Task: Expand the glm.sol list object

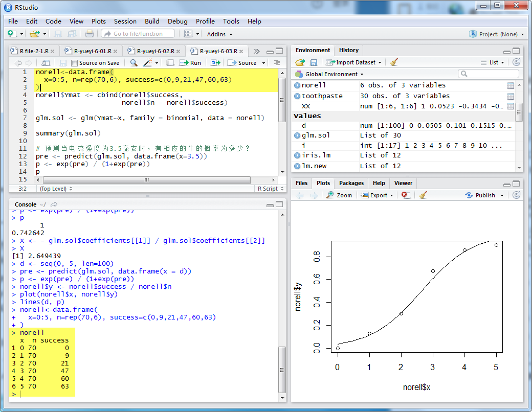Action: pos(297,135)
